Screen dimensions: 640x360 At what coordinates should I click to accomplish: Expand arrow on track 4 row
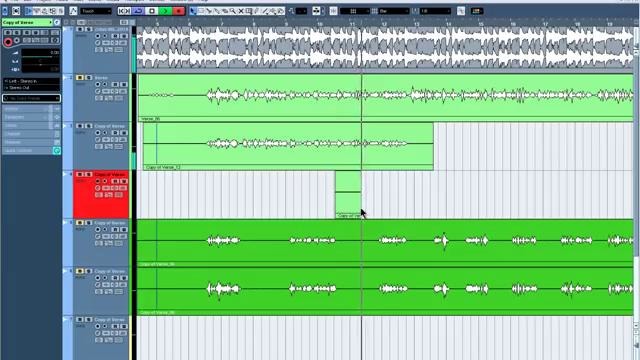(x=64, y=174)
